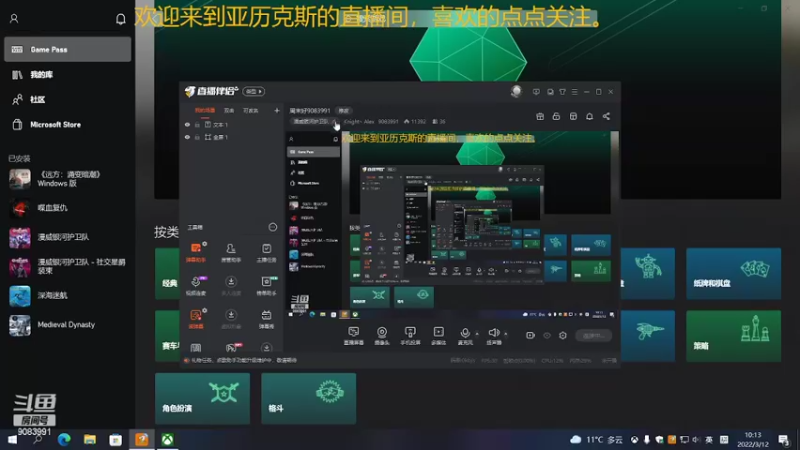Open 我的库 in Xbox sidebar
The height and width of the screenshot is (450, 800).
point(67,74)
